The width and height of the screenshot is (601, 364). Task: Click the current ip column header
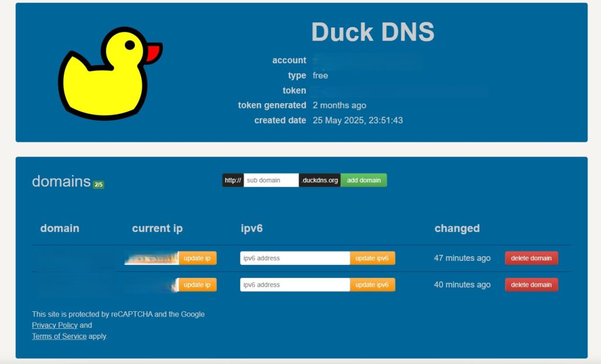157,228
